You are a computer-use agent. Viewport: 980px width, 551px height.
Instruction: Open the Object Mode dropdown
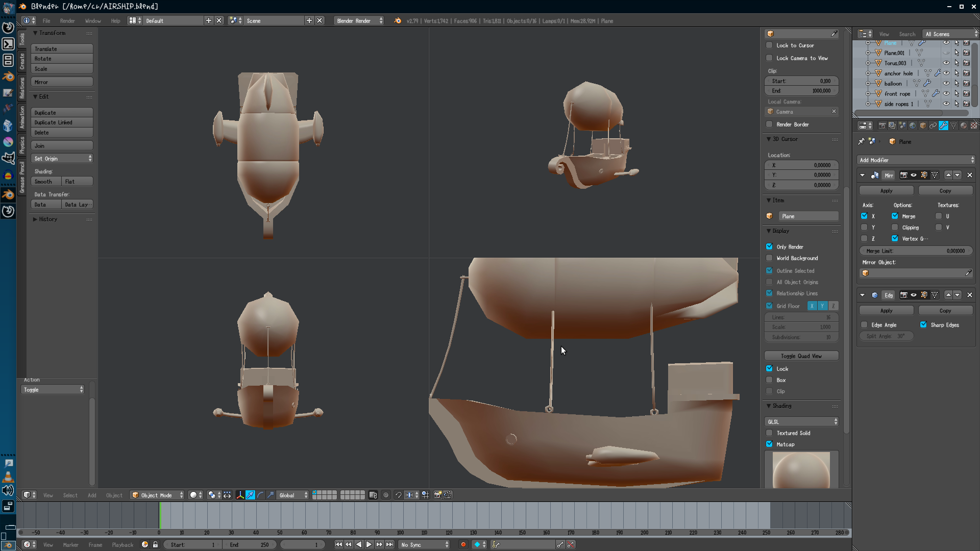[x=157, y=495]
